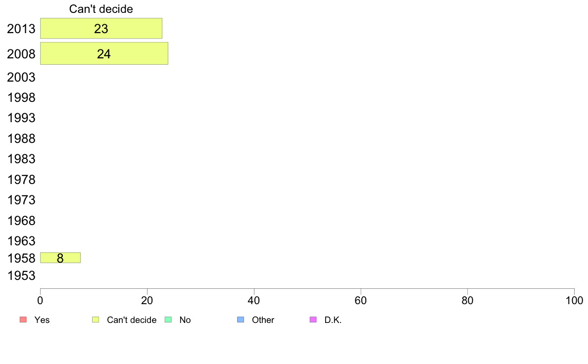Click the 100 tick label on the axis
The height and width of the screenshot is (364, 588).
click(x=574, y=300)
